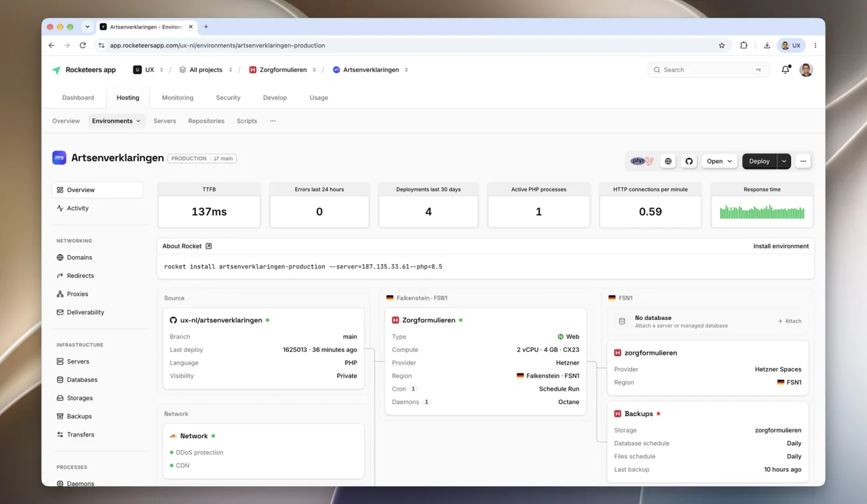
Task: Click the About Rocket external link icon
Action: 209,246
